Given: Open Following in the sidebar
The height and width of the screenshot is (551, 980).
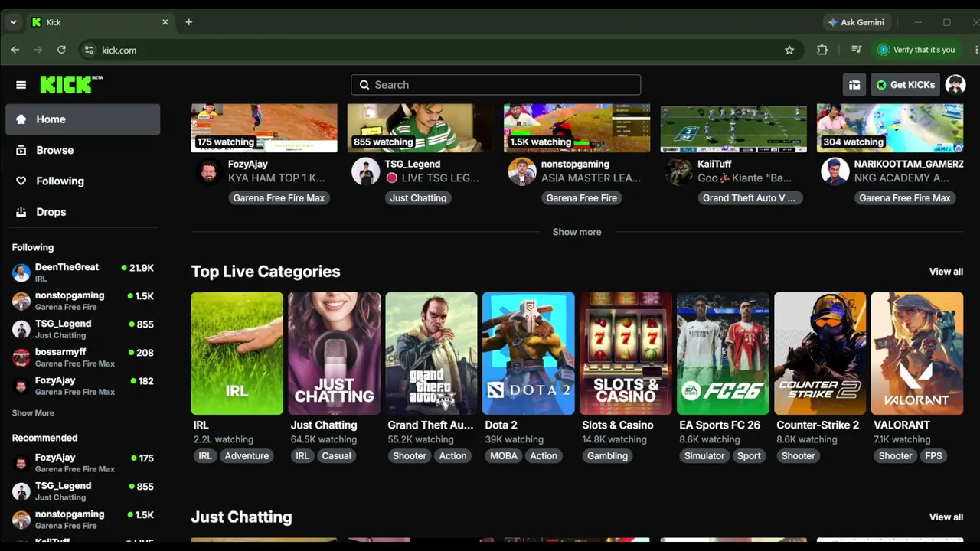Looking at the screenshot, I should tap(83, 181).
